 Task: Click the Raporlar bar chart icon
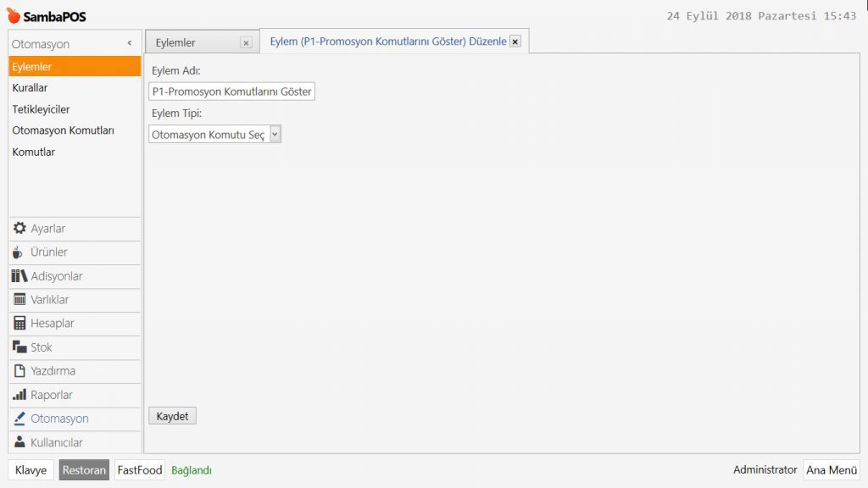pos(19,394)
